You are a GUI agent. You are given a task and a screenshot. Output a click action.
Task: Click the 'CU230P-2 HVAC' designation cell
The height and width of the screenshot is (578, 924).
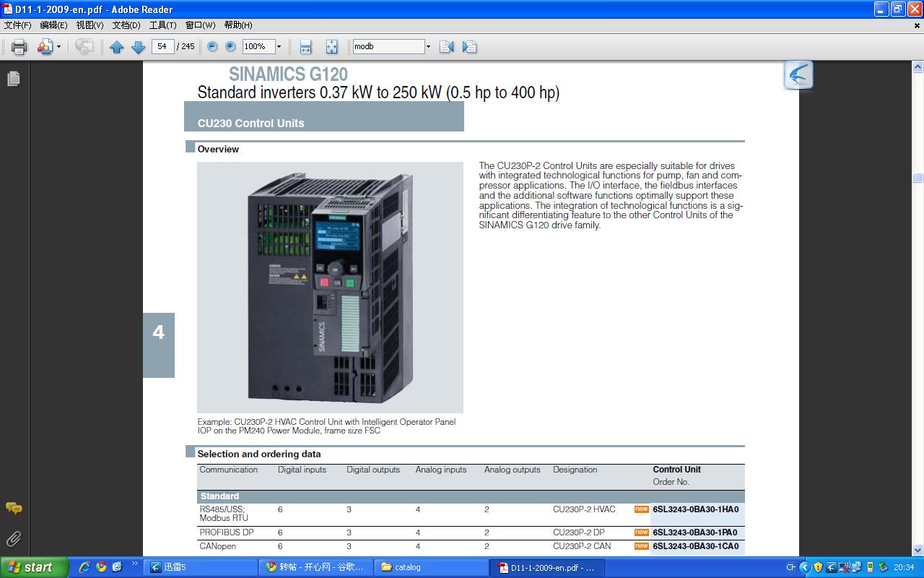tap(584, 509)
